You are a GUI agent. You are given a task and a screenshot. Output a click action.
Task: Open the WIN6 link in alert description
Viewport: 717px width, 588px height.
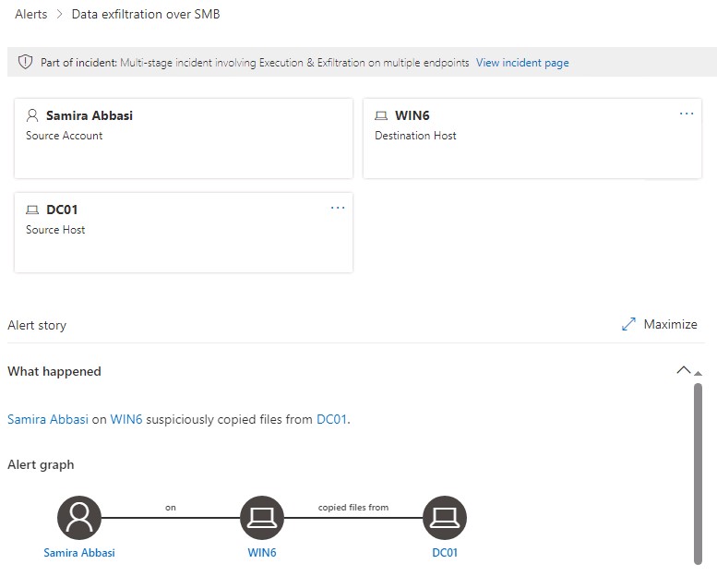coord(126,419)
